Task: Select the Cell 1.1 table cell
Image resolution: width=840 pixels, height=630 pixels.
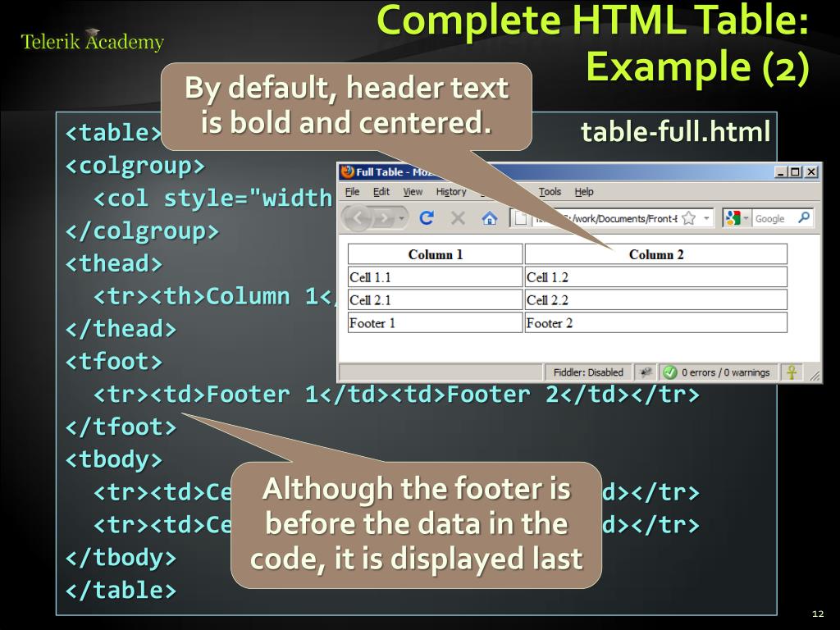Action: (x=436, y=277)
